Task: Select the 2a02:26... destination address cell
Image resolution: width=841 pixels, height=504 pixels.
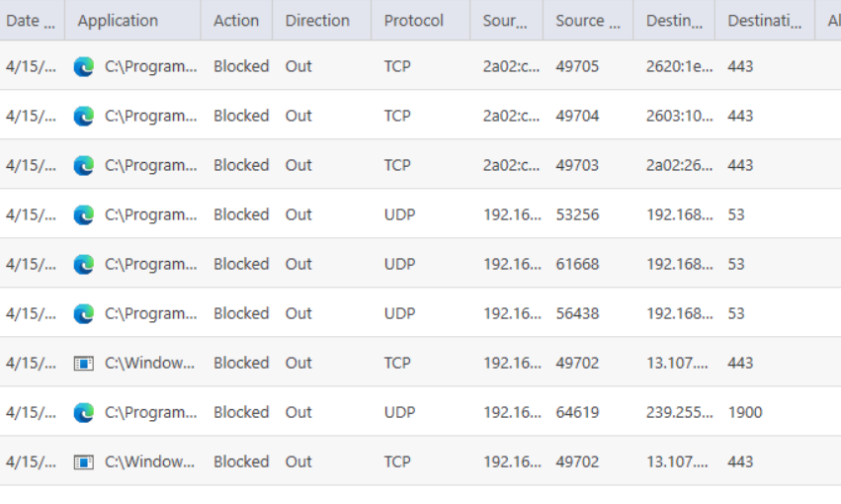Action: [x=679, y=165]
